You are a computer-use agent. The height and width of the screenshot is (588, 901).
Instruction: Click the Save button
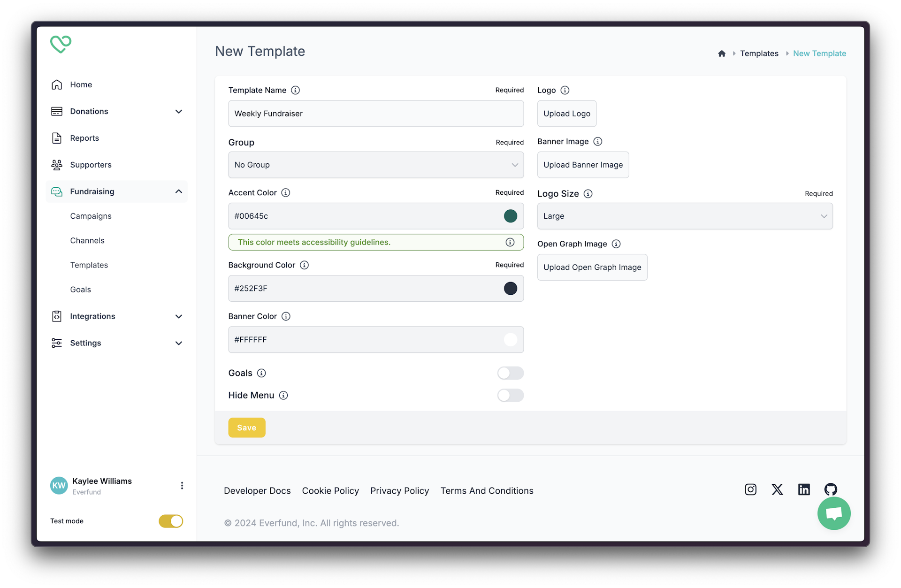tap(247, 428)
